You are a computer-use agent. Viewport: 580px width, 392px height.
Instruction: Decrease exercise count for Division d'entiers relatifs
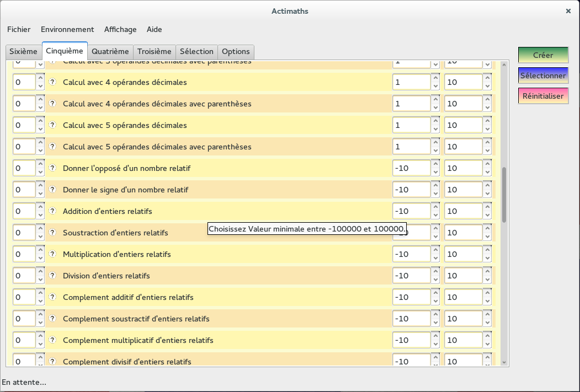pyautogui.click(x=40, y=280)
